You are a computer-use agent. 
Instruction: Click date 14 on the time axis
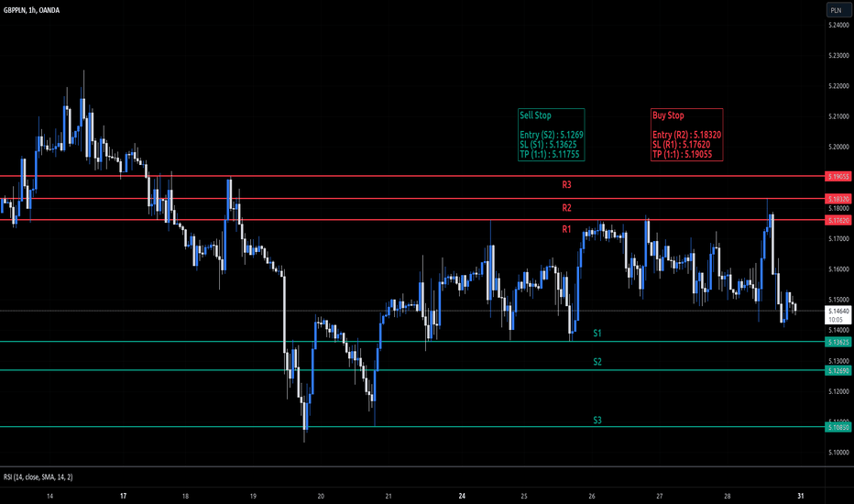pyautogui.click(x=50, y=497)
